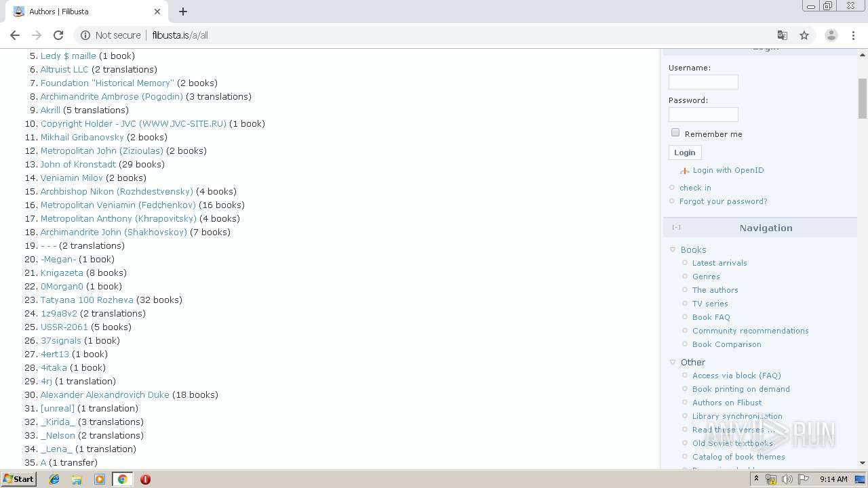
Task: Open the Chrome profile avatar menu
Action: coord(831,35)
